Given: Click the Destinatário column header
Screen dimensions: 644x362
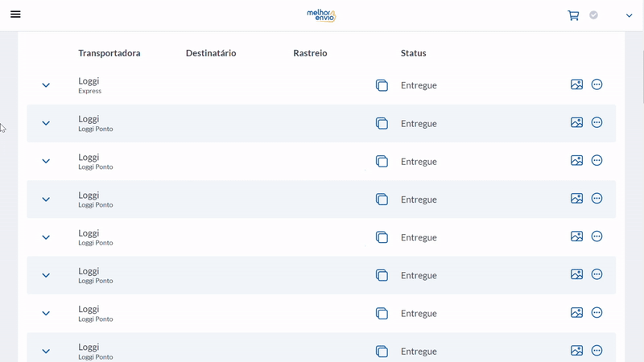Looking at the screenshot, I should [x=211, y=53].
